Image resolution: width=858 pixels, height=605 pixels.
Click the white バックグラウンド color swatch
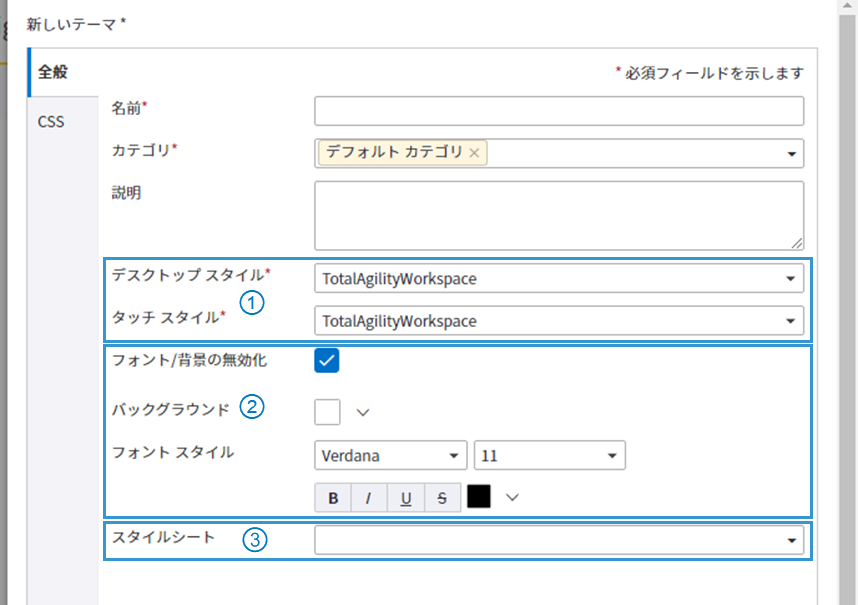coord(327,411)
